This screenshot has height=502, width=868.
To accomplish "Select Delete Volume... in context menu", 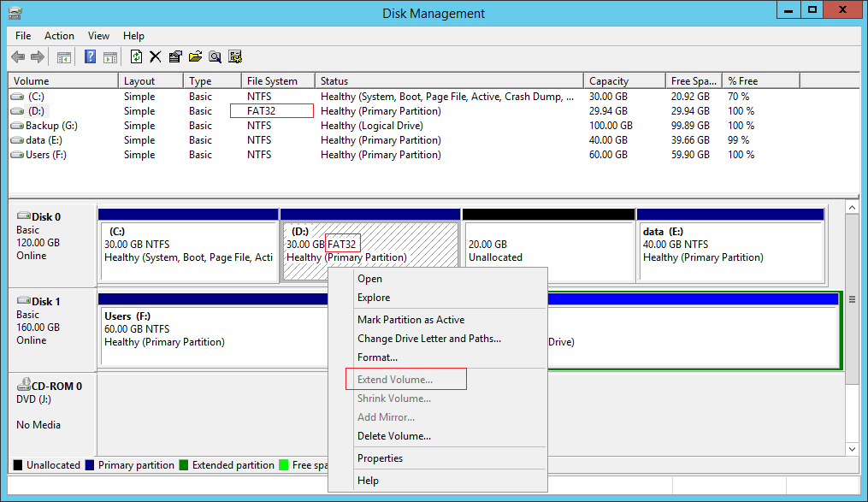I will (x=393, y=436).
